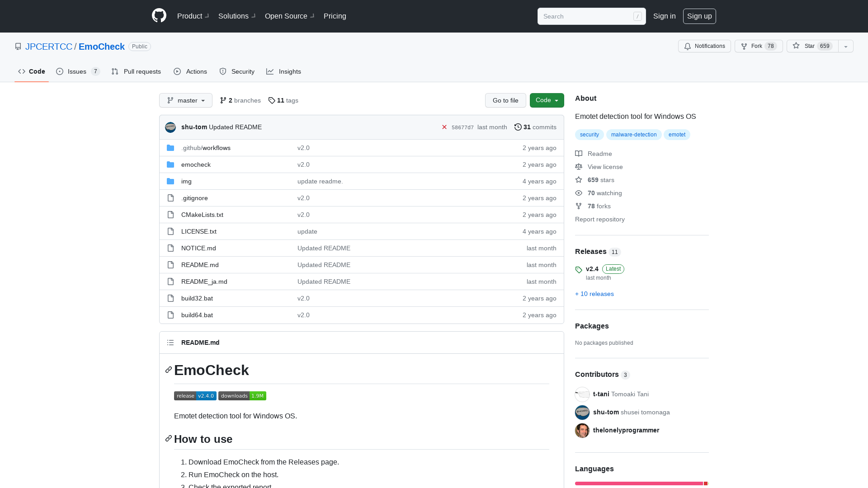Open commit hash 58677d7
Image resolution: width=868 pixels, height=488 pixels.
tap(462, 127)
